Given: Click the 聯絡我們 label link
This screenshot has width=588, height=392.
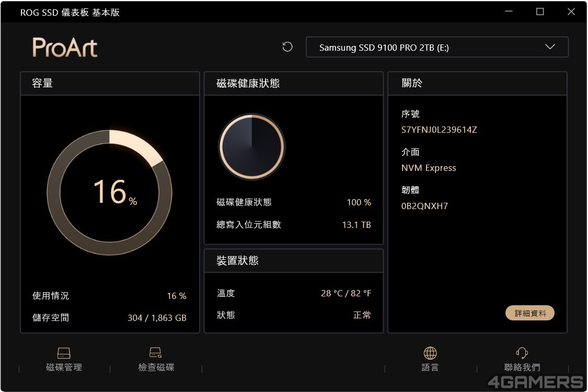Looking at the screenshot, I should [x=522, y=367].
